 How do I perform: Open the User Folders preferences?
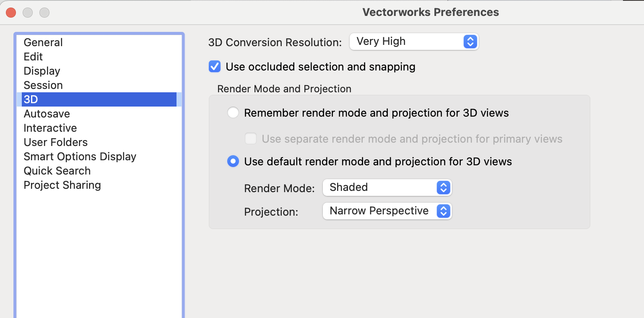(x=55, y=142)
